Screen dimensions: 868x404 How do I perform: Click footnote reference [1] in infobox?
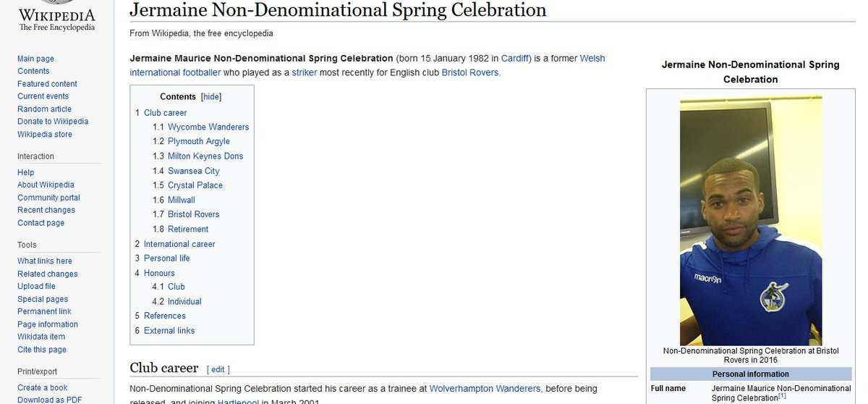782,395
